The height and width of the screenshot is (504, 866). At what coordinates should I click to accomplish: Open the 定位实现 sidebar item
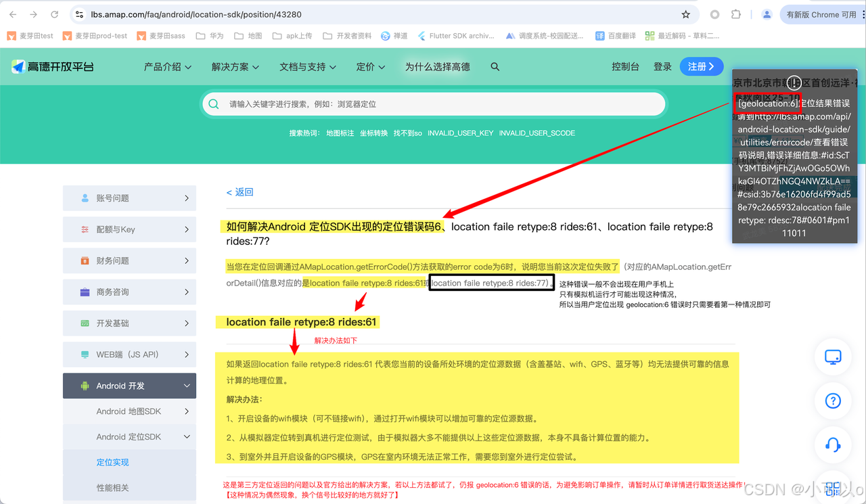(x=112, y=463)
